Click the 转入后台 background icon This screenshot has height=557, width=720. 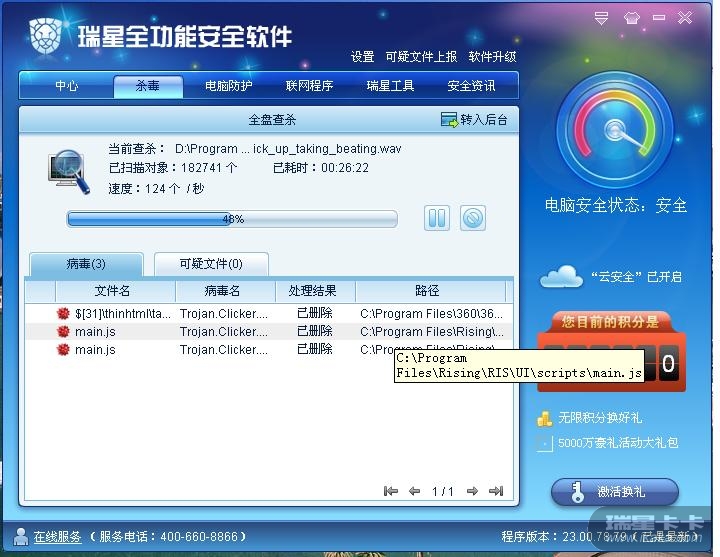click(x=449, y=120)
